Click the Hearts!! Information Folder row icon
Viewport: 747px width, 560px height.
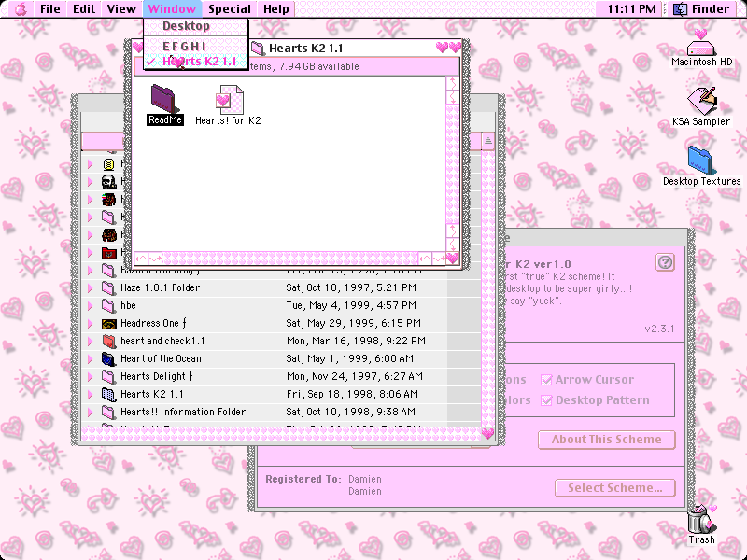tap(108, 412)
